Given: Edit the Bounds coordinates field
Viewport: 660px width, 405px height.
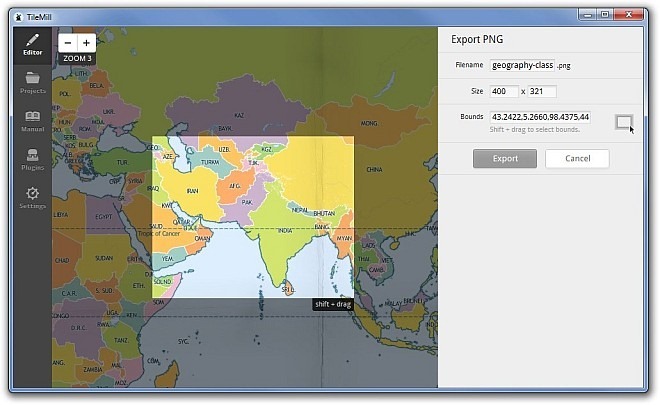Looking at the screenshot, I should pyautogui.click(x=540, y=117).
